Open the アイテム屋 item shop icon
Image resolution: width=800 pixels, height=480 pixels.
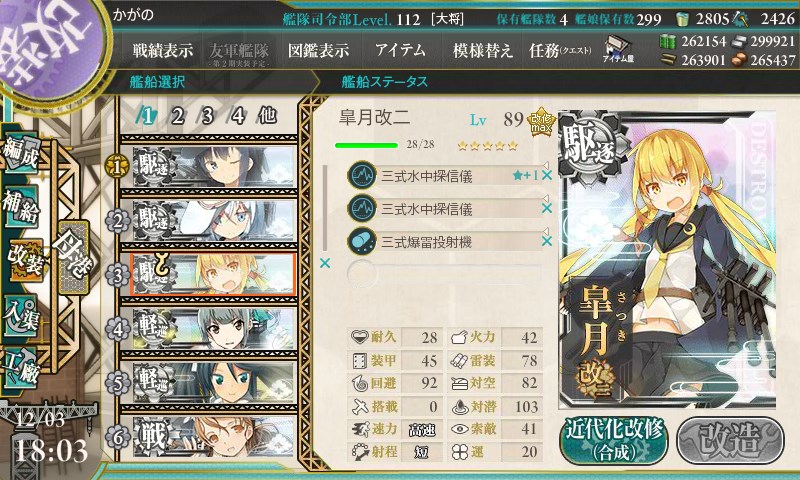click(x=618, y=49)
